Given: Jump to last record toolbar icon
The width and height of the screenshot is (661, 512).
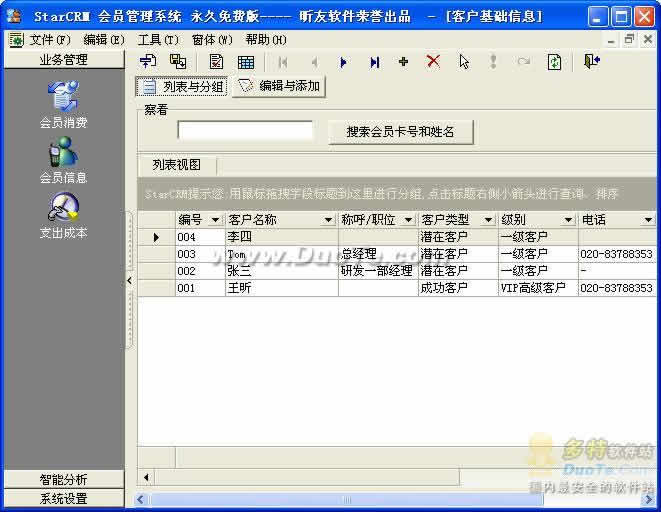Looking at the screenshot, I should point(374,62).
